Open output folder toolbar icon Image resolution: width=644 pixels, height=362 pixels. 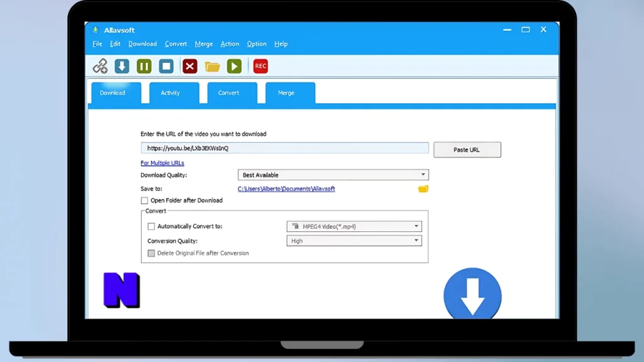point(213,67)
